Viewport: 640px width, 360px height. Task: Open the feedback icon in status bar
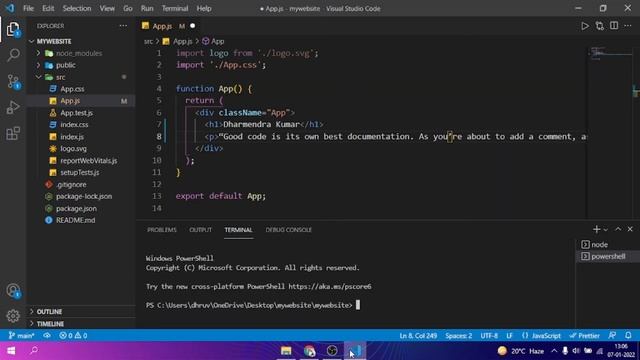(612, 336)
